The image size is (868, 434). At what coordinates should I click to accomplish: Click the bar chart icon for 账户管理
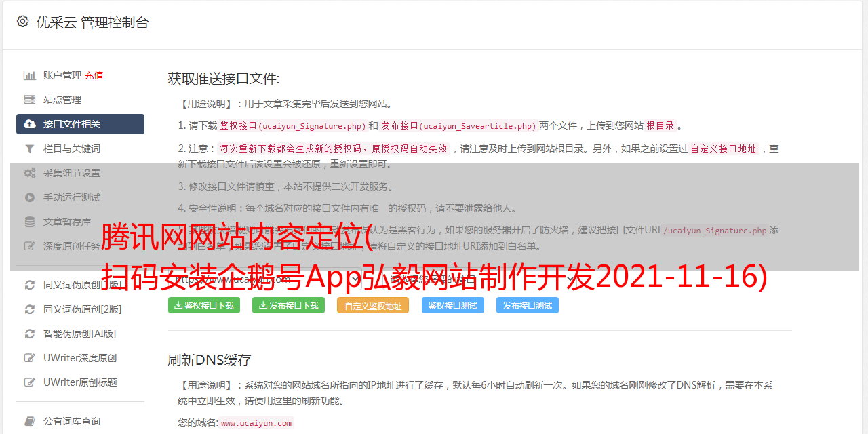point(30,75)
